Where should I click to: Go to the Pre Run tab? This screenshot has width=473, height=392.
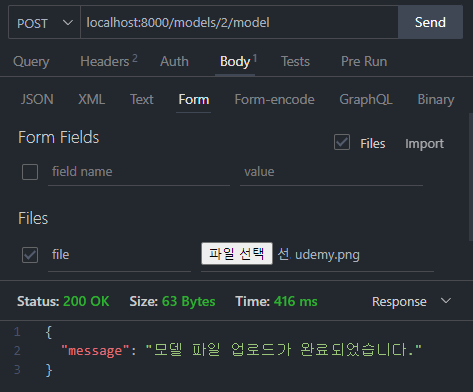click(x=364, y=61)
